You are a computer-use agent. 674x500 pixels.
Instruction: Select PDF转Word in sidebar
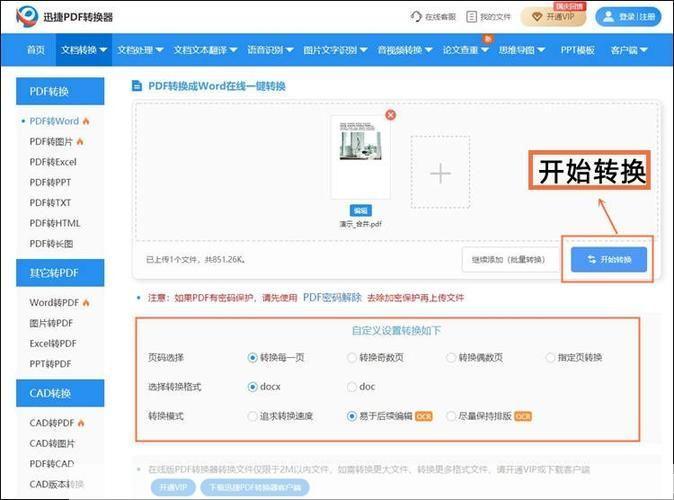coord(54,121)
